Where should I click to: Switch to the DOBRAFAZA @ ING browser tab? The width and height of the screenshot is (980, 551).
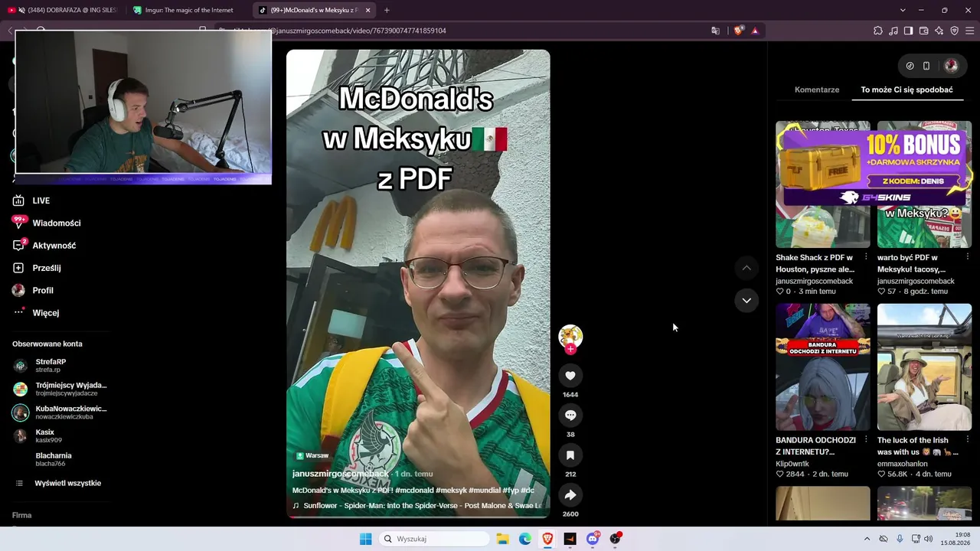(61, 10)
